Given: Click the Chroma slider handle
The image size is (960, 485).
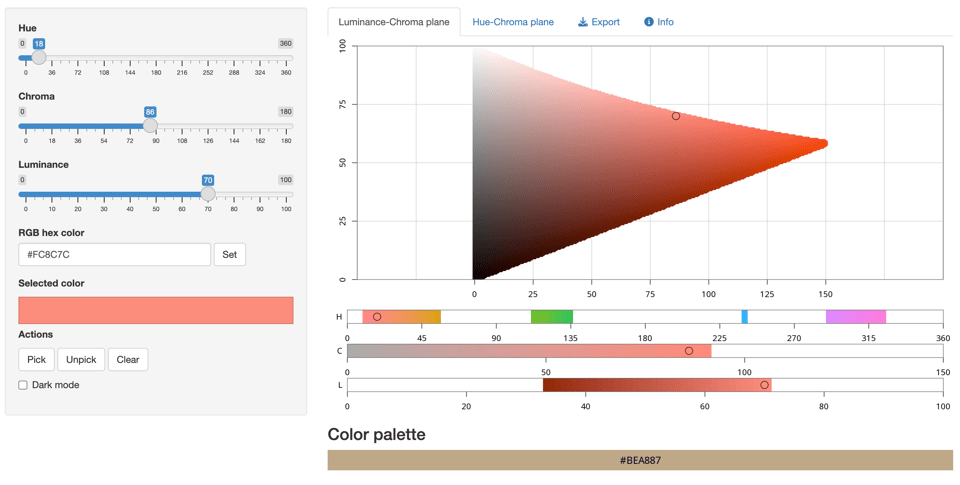Looking at the screenshot, I should (150, 126).
